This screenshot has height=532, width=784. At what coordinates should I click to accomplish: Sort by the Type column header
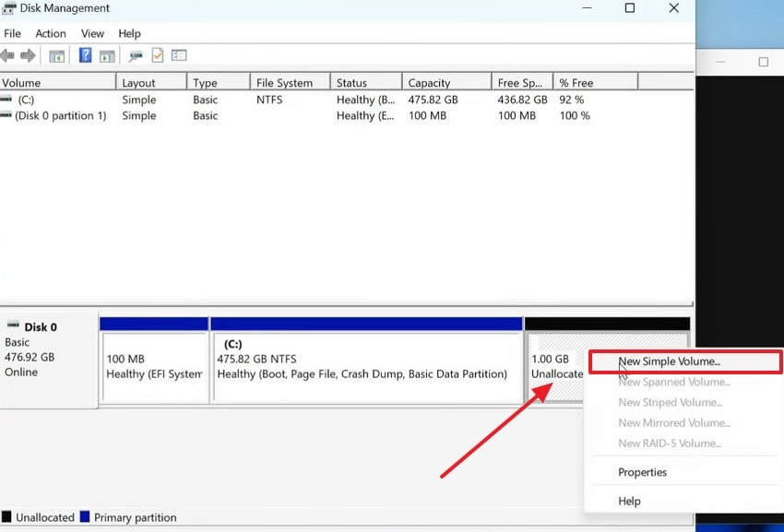coord(219,82)
